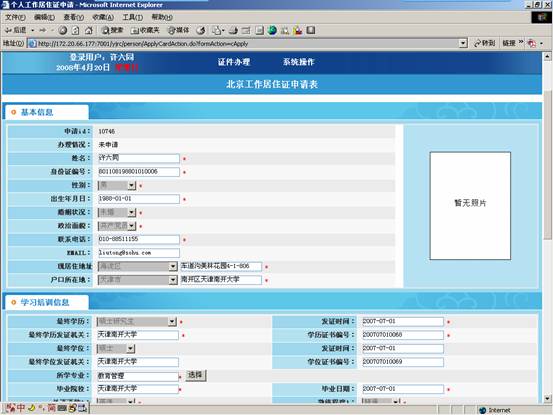Click the Forward arrow toolbar button
Image resolution: width=553 pixels, height=415 pixels.
tap(43, 30)
